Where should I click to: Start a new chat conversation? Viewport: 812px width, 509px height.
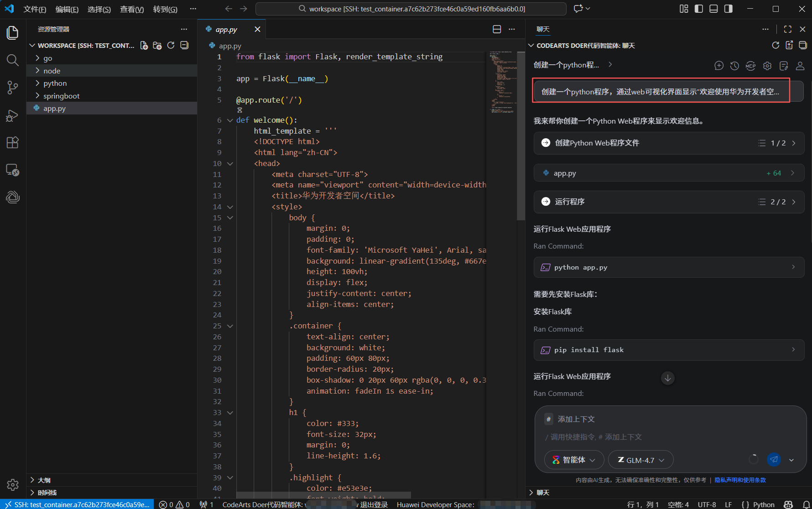[x=719, y=66]
